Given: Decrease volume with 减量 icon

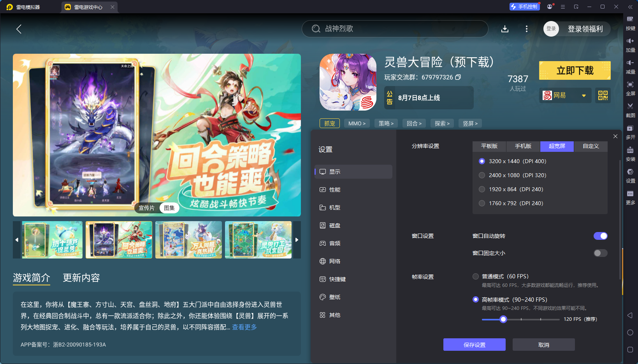Looking at the screenshot, I should coord(630,67).
